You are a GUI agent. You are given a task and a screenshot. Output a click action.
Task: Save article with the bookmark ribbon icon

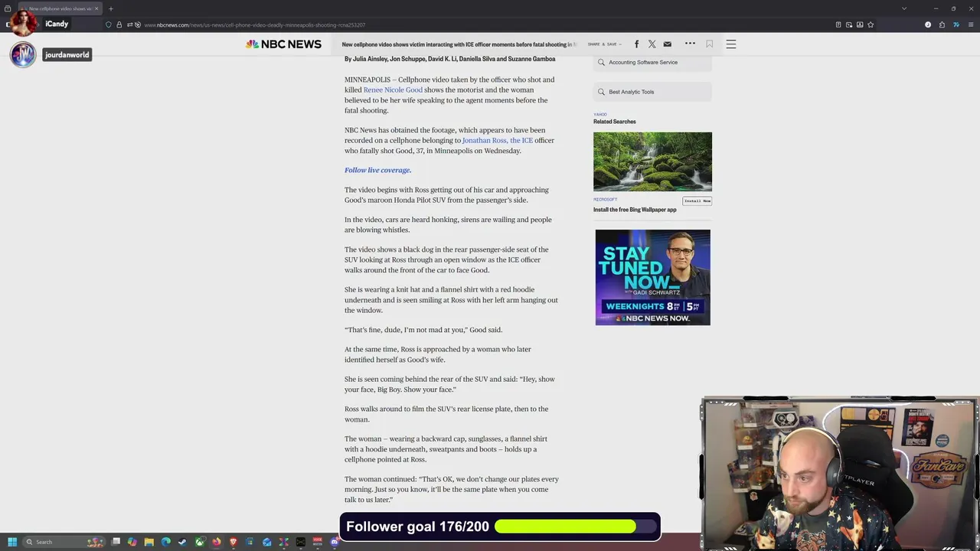710,44
